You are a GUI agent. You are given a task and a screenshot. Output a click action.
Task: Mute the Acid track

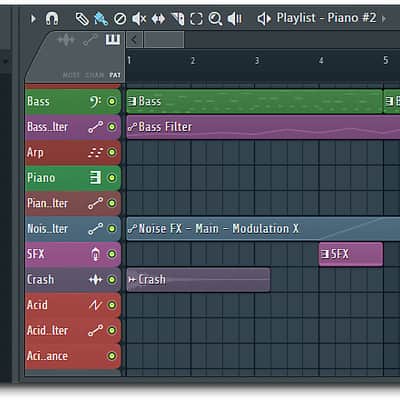tap(112, 305)
